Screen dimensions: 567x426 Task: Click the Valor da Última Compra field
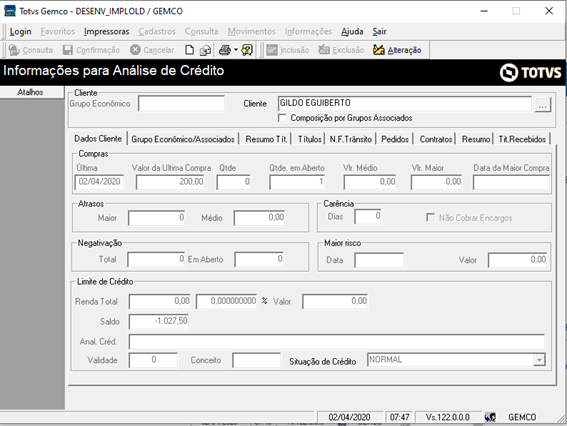click(170, 182)
